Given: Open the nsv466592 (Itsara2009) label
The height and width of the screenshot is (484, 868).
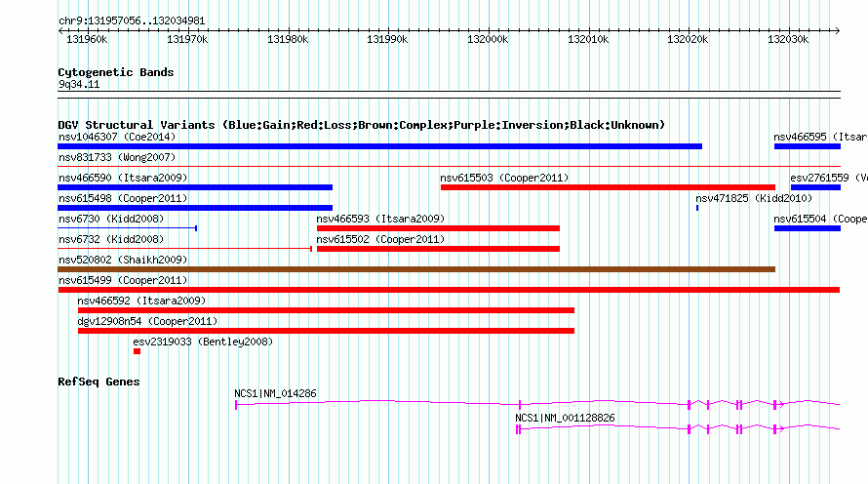Looking at the screenshot, I should tap(141, 301).
